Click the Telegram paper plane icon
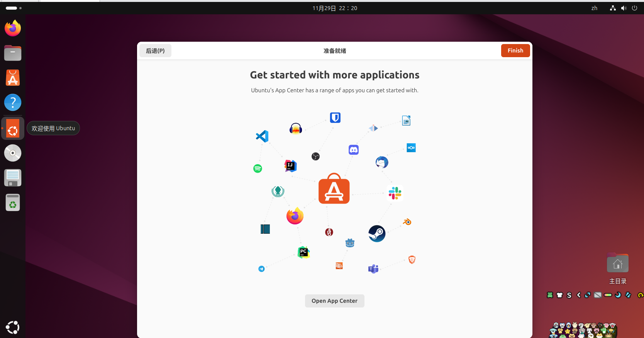This screenshot has width=644, height=338. coord(261,269)
